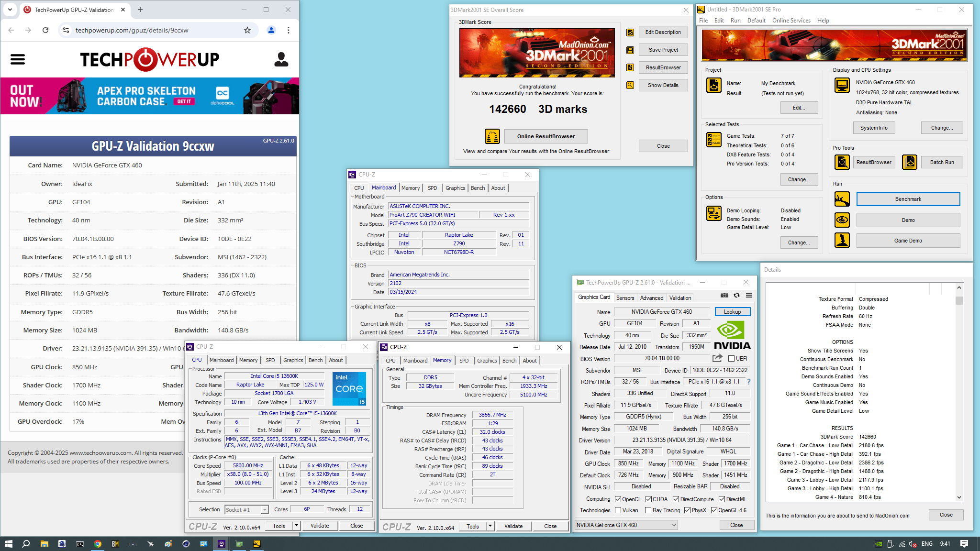The height and width of the screenshot is (551, 980).
Task: Open the SPD tab in CPU-Z Mainboard window
Action: [x=432, y=188]
